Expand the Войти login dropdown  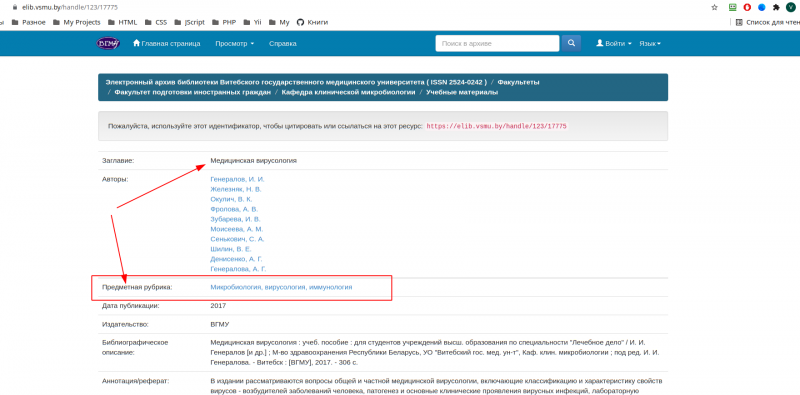point(614,43)
